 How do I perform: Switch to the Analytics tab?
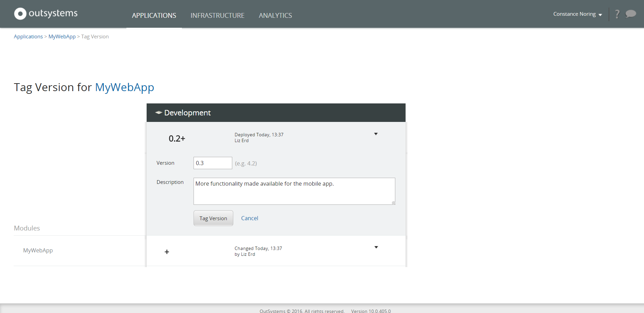click(275, 15)
